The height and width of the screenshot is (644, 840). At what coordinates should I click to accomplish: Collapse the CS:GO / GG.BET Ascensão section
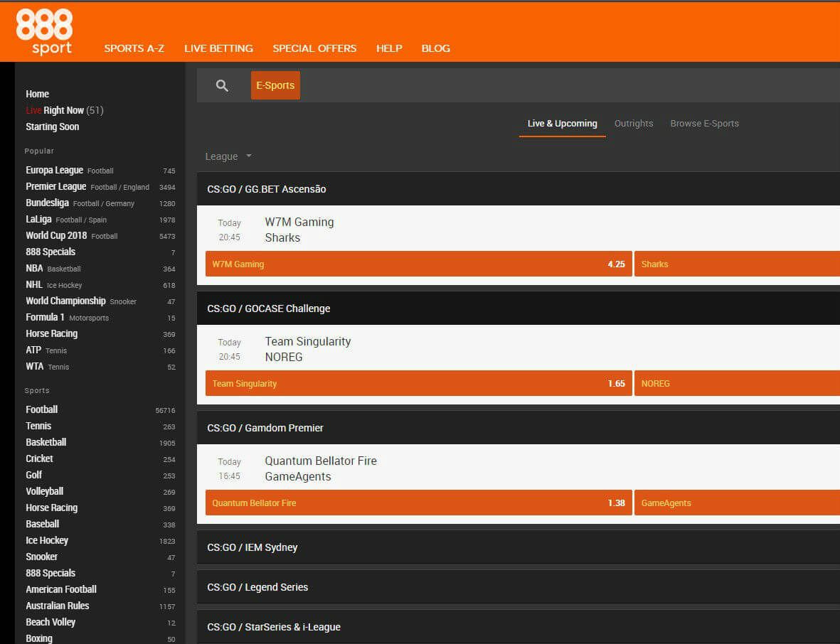[x=267, y=189]
